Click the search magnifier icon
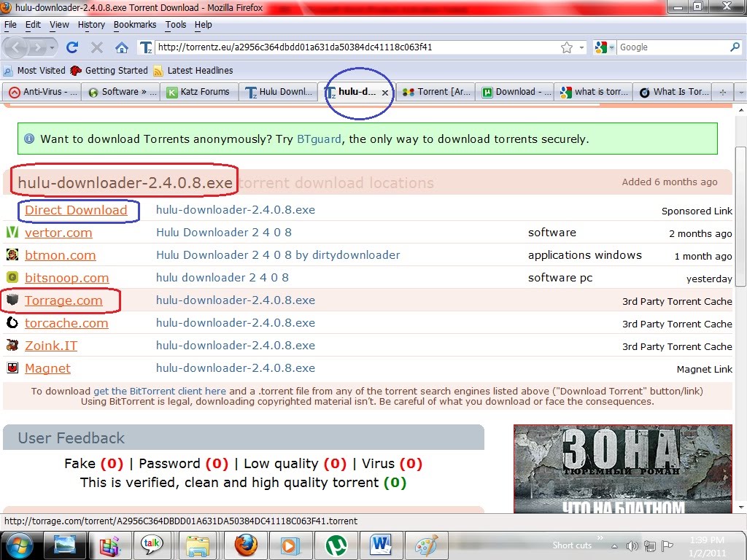The width and height of the screenshot is (747, 560). click(735, 47)
